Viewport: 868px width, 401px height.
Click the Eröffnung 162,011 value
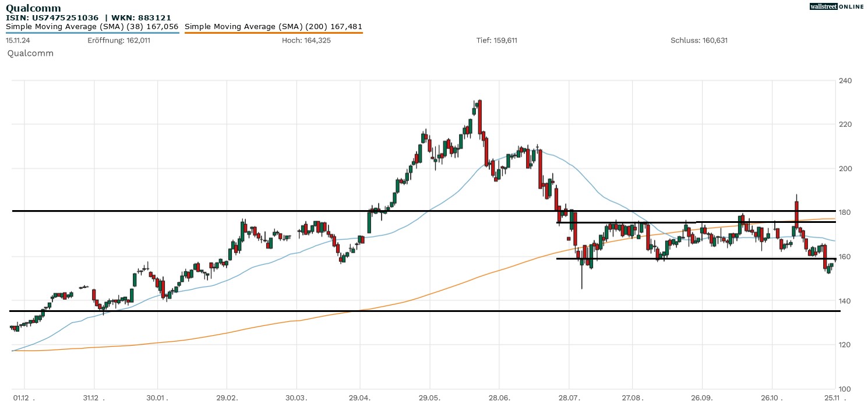click(x=119, y=40)
